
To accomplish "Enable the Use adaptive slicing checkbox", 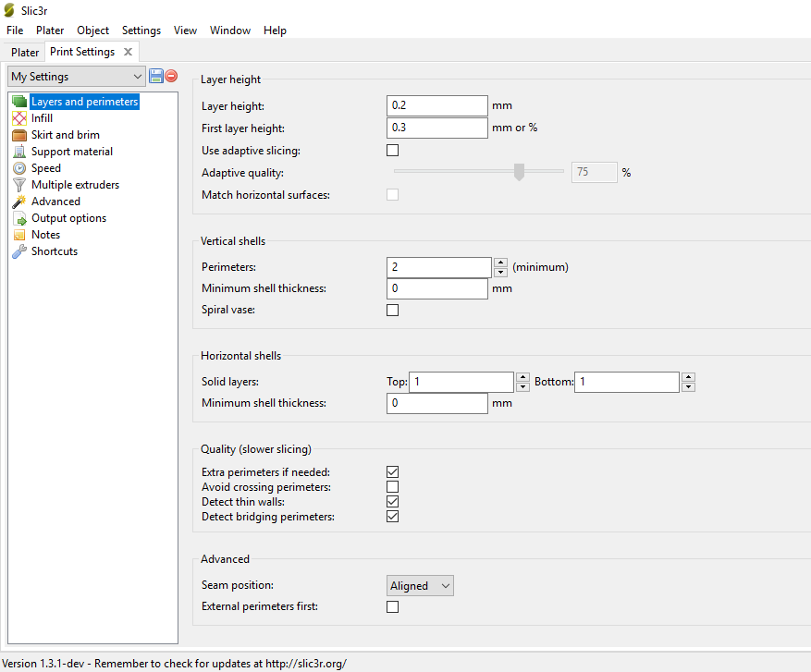I will pyautogui.click(x=393, y=151).
